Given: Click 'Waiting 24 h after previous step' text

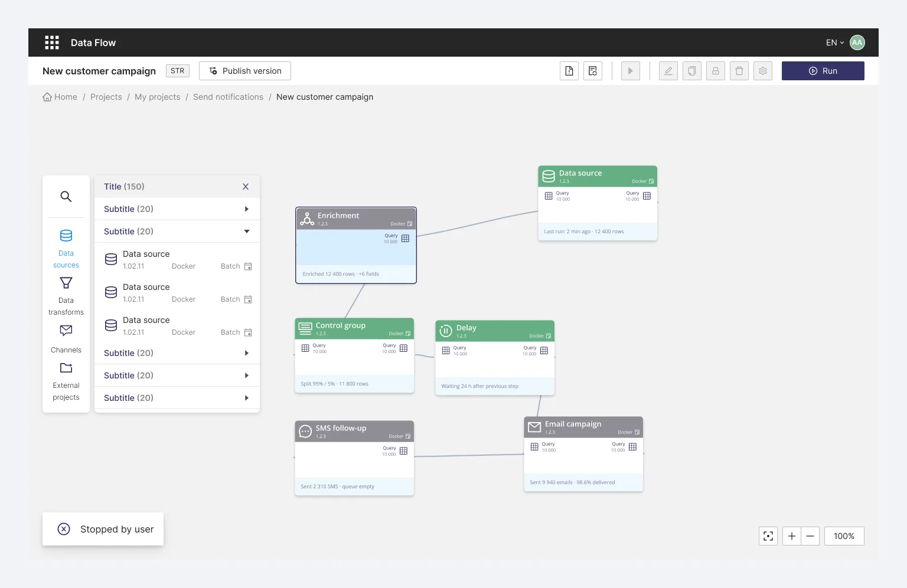Looking at the screenshot, I should (x=480, y=386).
